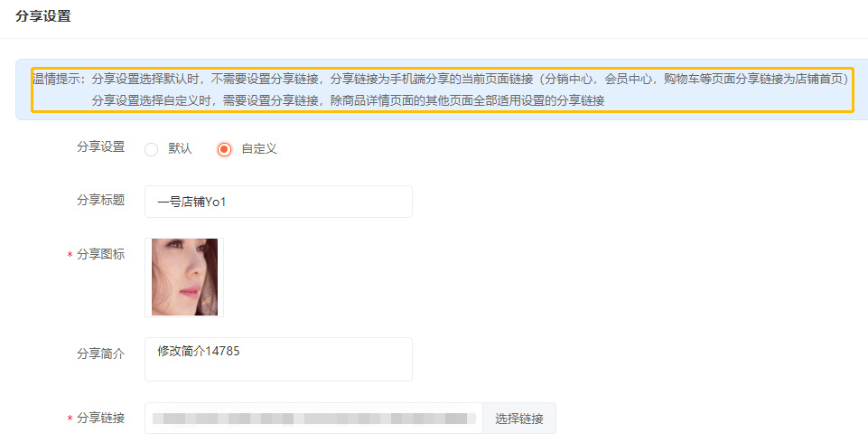Select the 默认 radio button
Screen dimensions: 868x443
(151, 149)
